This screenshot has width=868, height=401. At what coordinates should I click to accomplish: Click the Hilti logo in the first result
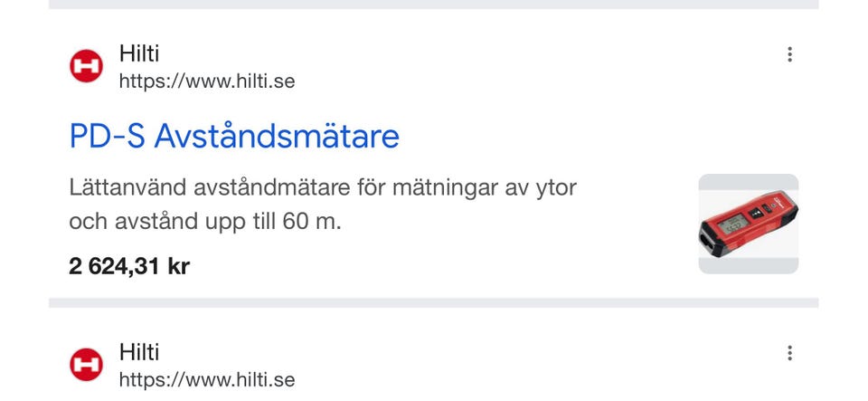(x=87, y=67)
